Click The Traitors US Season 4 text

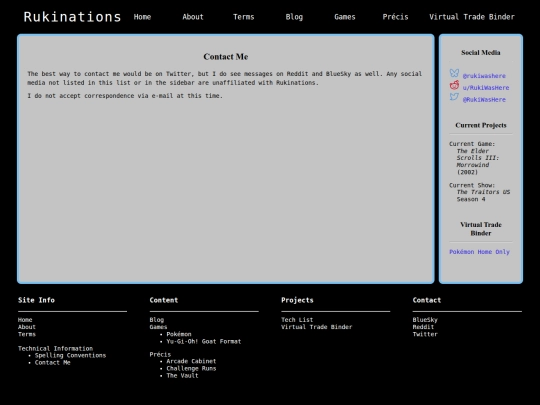(483, 196)
